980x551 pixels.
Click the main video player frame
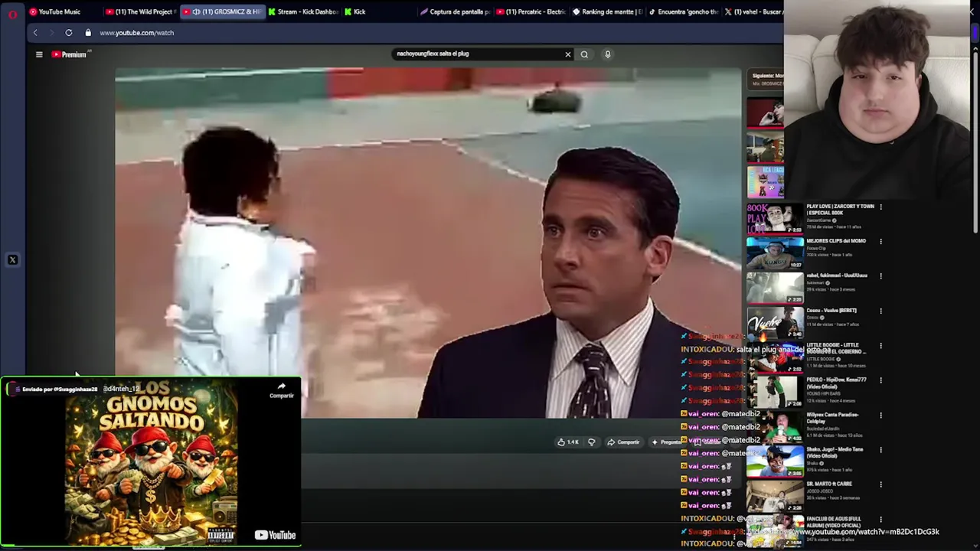click(x=428, y=243)
